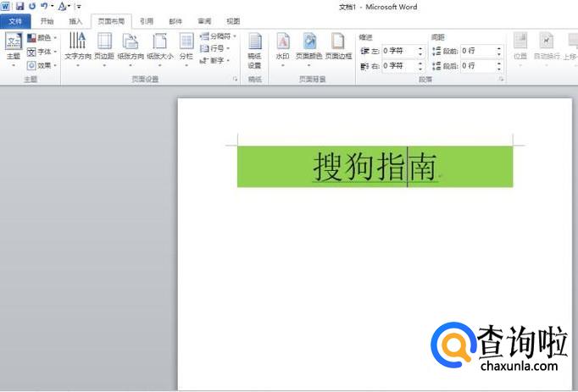Select the 页面布局 (Page Layout) tab

(111, 21)
